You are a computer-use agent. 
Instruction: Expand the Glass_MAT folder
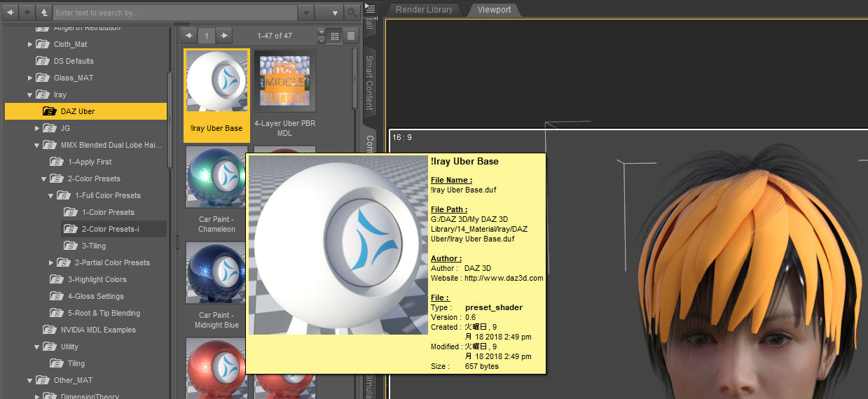tap(30, 78)
